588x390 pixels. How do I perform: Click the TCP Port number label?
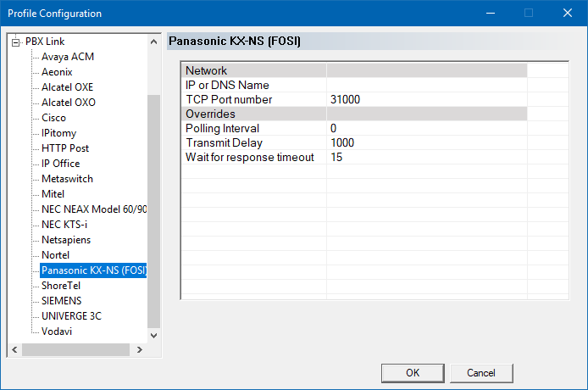[x=229, y=99]
